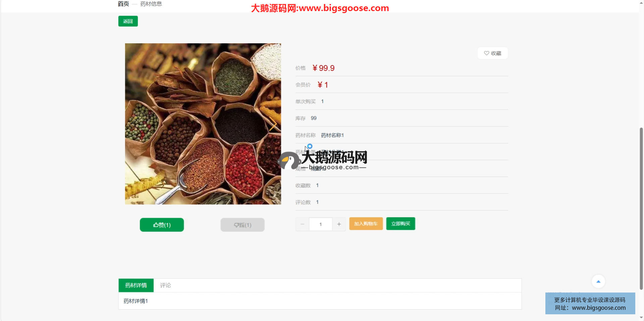
Task: Click the bigsgoose.com source code banner
Action: point(590,304)
